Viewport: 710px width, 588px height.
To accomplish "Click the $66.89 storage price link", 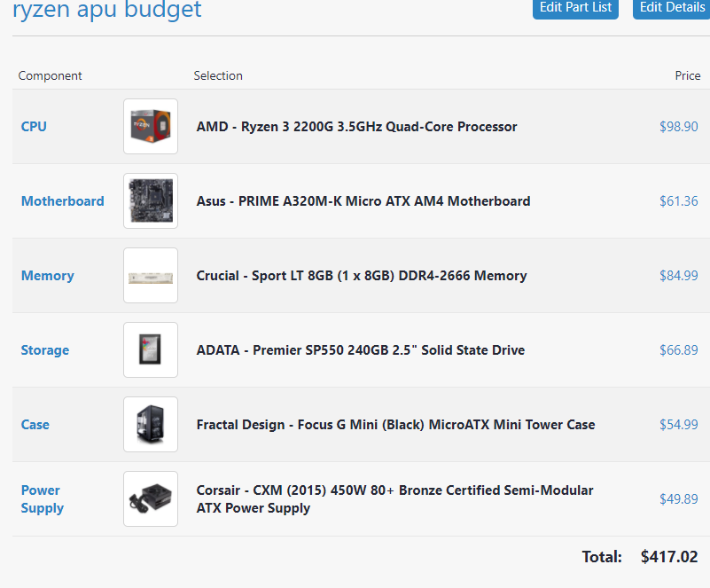I will pos(678,349).
